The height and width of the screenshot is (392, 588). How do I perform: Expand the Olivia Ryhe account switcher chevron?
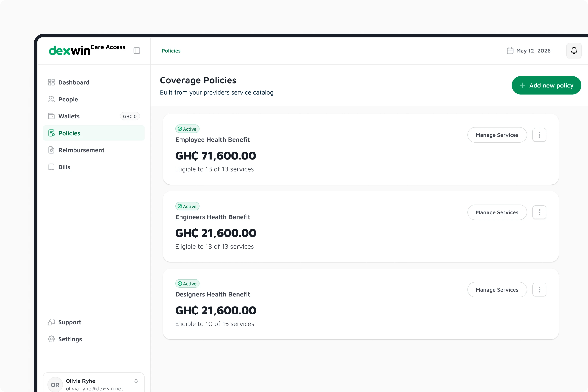136,381
